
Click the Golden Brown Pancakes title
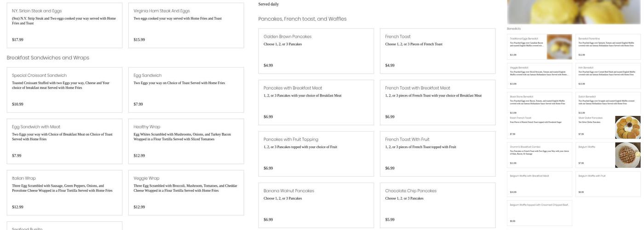[x=287, y=37]
